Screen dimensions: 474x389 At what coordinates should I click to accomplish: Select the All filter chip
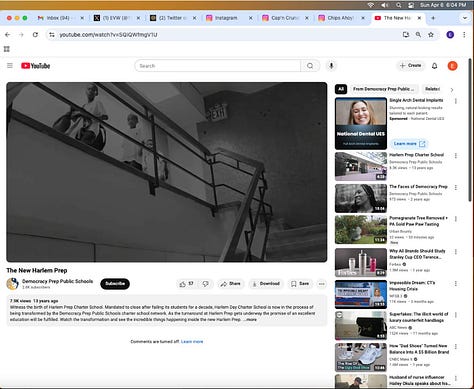point(341,89)
